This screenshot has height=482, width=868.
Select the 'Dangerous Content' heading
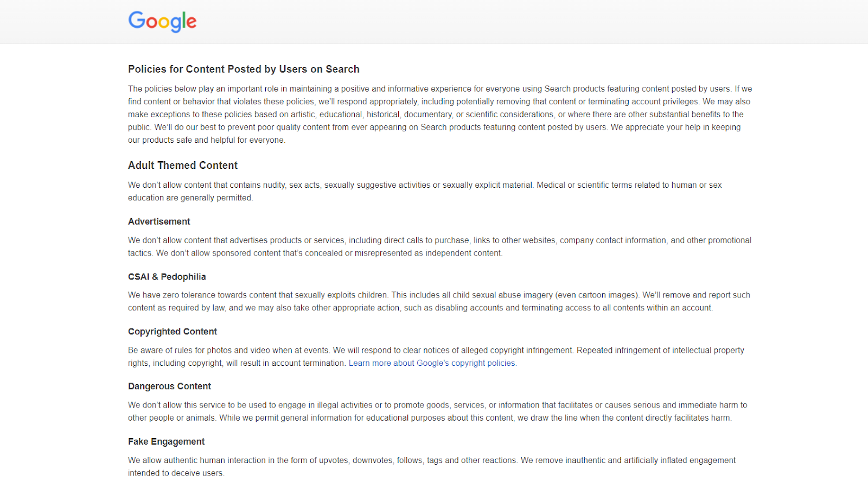tap(169, 386)
